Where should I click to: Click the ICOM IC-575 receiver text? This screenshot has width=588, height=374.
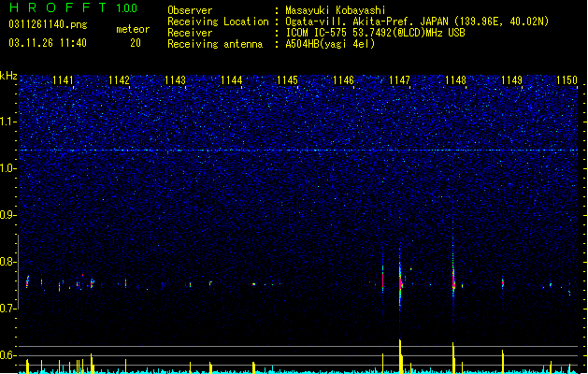[x=375, y=33]
